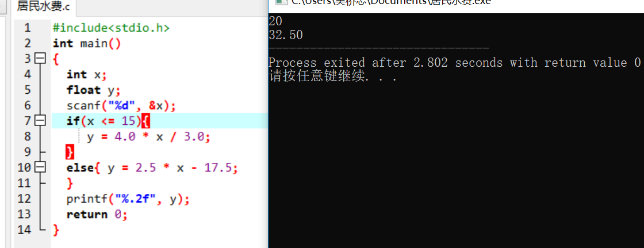
Task: Select line number 1 in the gutter
Action: coord(27,28)
